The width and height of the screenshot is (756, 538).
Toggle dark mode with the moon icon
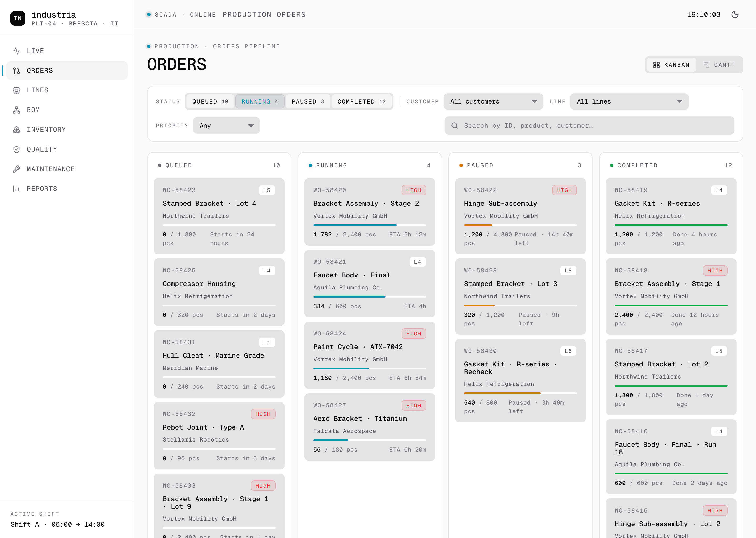(735, 14)
